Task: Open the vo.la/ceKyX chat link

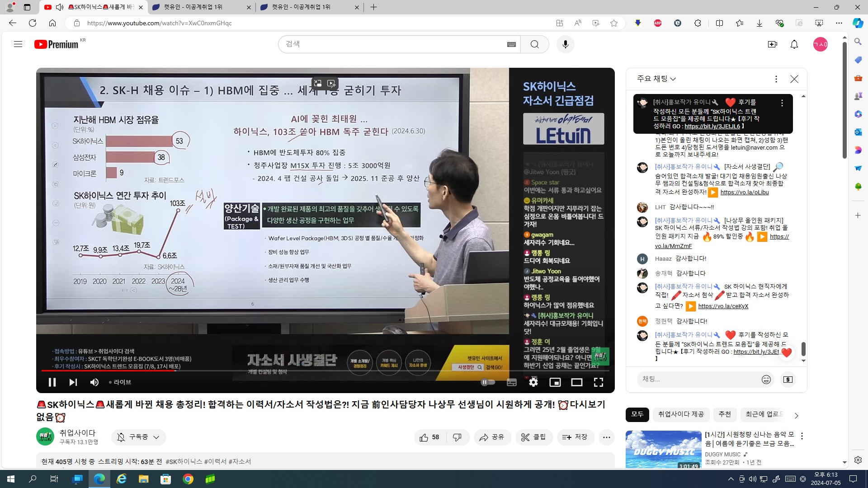Action: (x=723, y=306)
